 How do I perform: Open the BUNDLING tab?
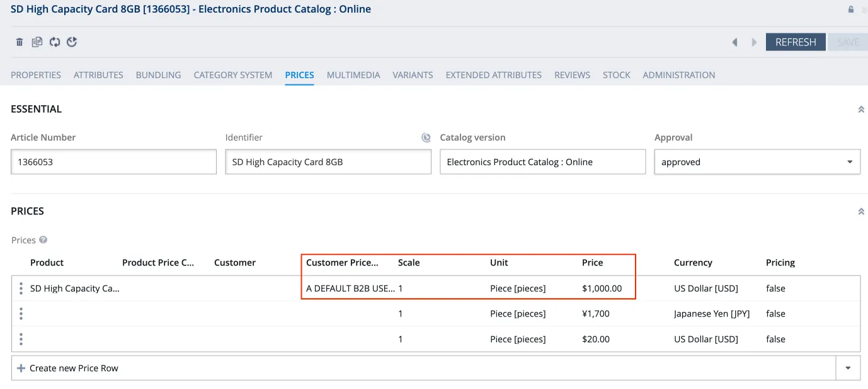point(159,75)
